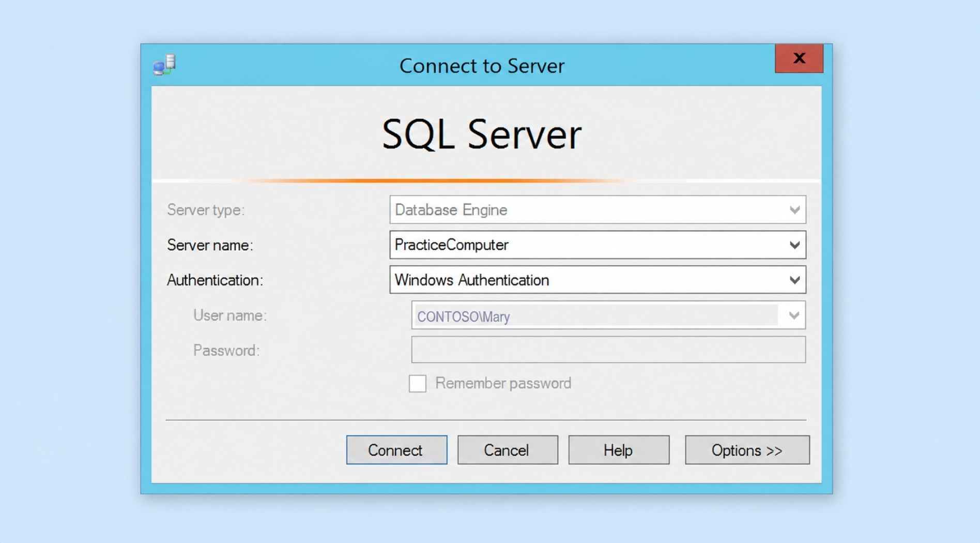Click the Cancel button
The height and width of the screenshot is (543, 980).
tap(508, 450)
